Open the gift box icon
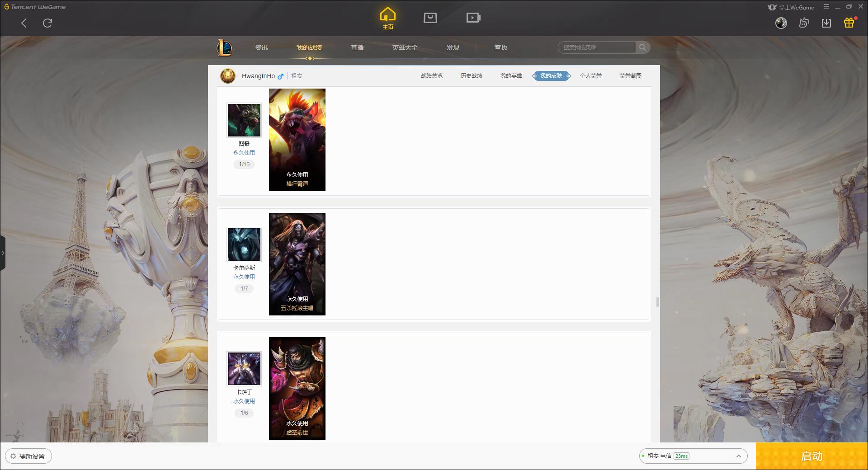This screenshot has height=470, width=868. (x=849, y=23)
